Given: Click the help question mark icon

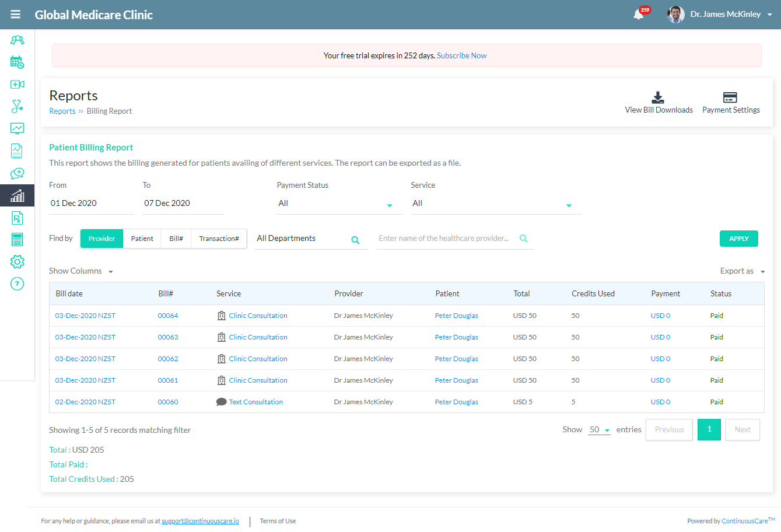Looking at the screenshot, I should 17,284.
